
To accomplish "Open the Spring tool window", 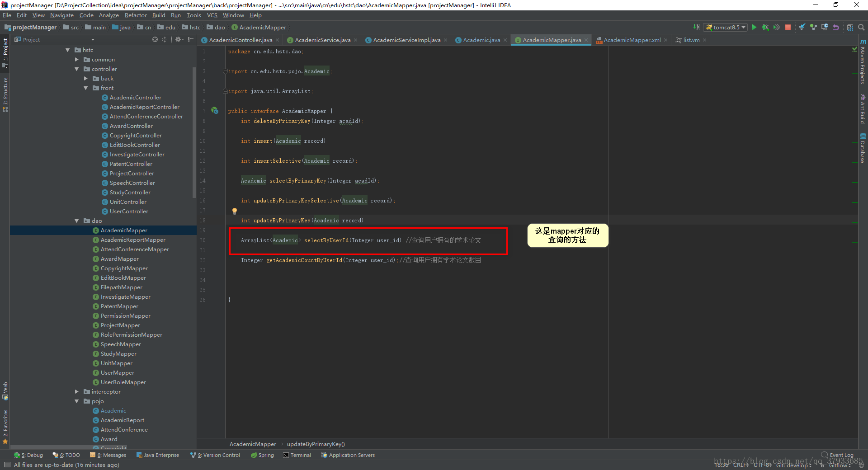I will tap(262, 455).
